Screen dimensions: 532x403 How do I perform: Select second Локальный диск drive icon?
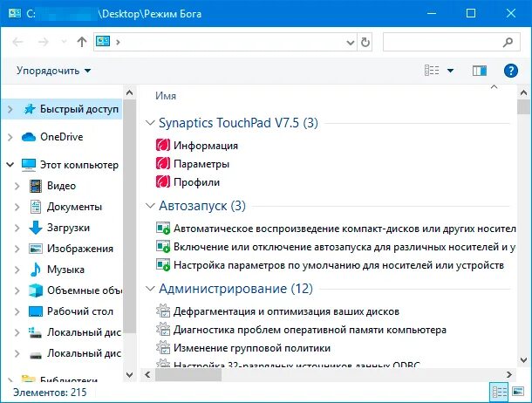point(36,355)
